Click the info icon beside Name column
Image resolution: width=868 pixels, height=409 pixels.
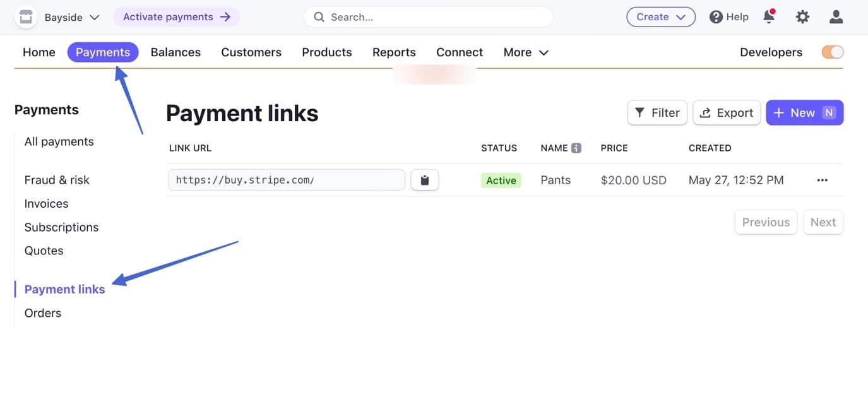pyautogui.click(x=577, y=148)
